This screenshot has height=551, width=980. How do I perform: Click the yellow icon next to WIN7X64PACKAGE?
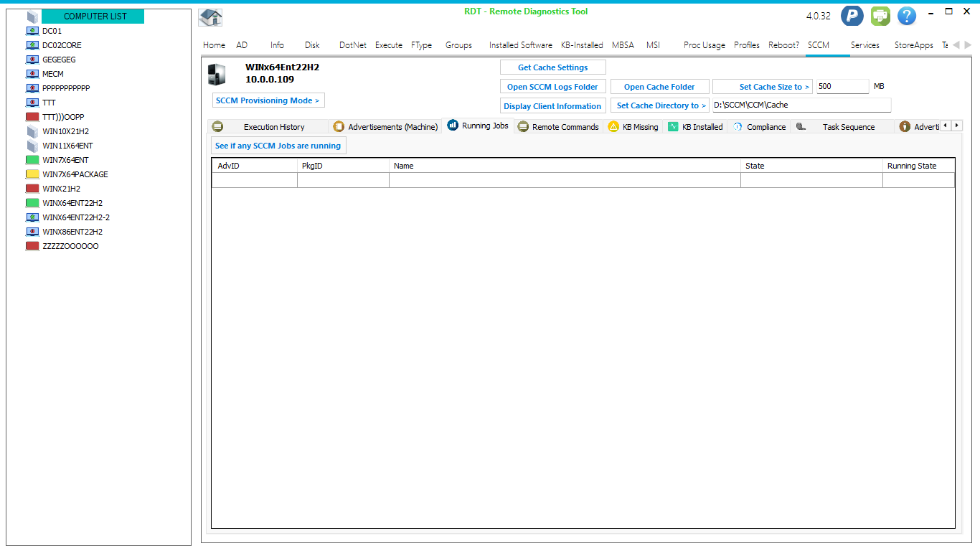pos(32,174)
